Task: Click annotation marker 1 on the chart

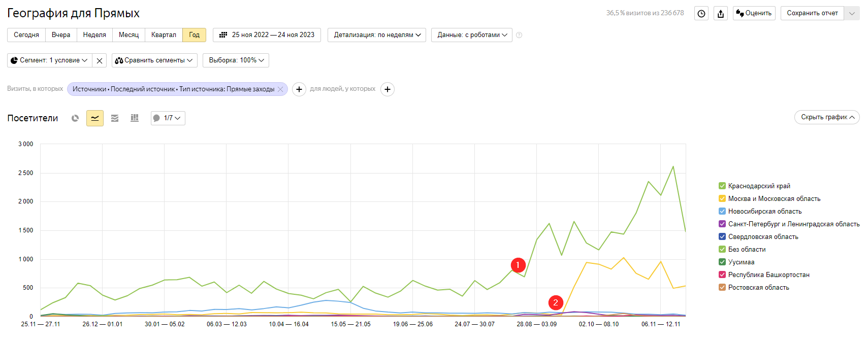Action: point(518,265)
